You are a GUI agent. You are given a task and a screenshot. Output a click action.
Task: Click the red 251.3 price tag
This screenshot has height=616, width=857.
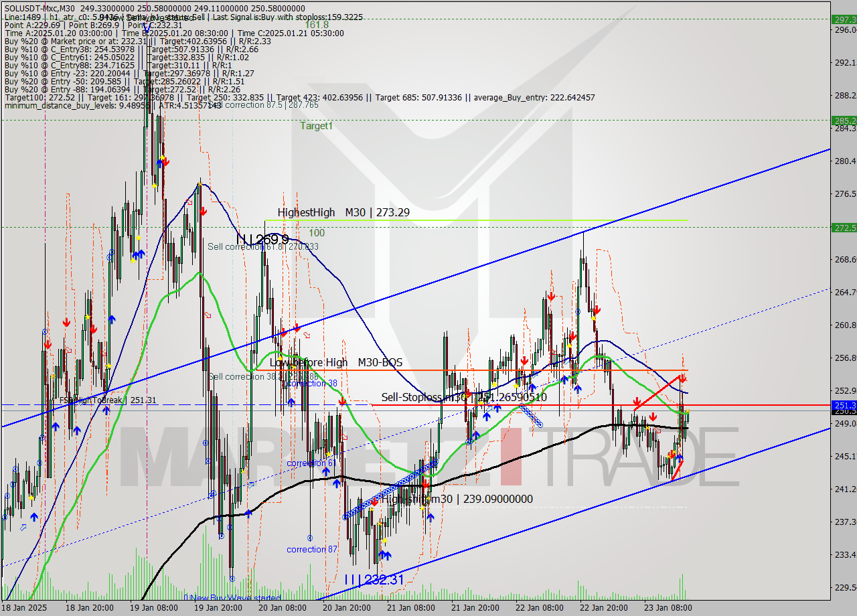pyautogui.click(x=844, y=405)
